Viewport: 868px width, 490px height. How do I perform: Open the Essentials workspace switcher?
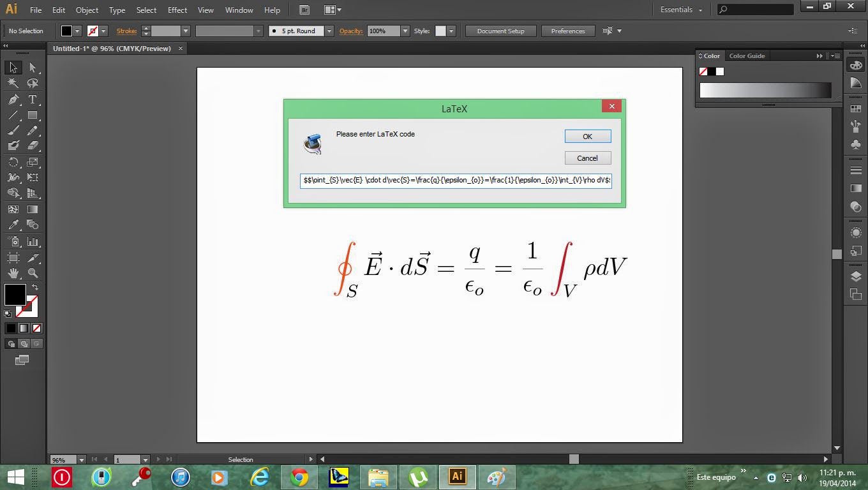point(681,10)
